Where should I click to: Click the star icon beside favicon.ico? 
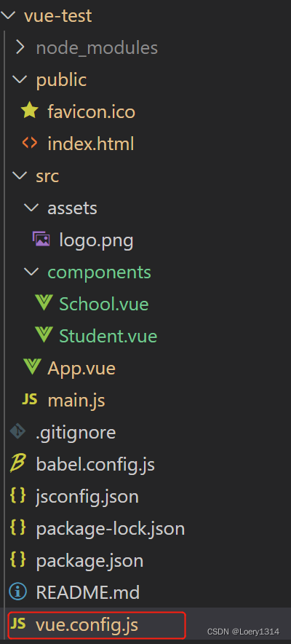click(x=30, y=111)
